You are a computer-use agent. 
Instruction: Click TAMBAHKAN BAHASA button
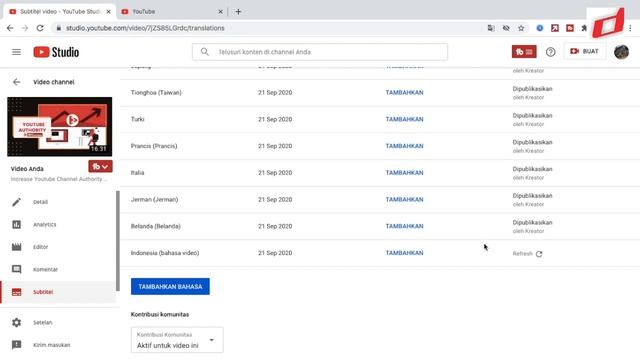click(170, 287)
